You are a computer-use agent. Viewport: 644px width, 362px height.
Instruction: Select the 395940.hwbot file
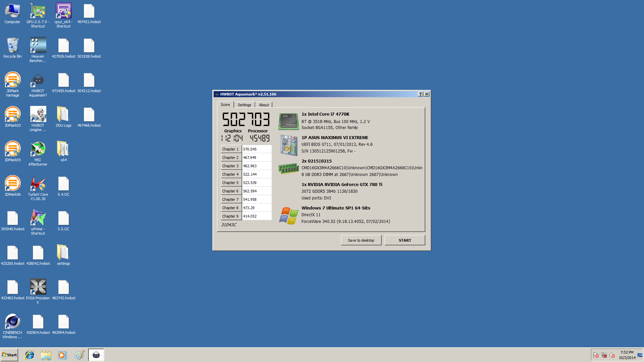pyautogui.click(x=12, y=221)
